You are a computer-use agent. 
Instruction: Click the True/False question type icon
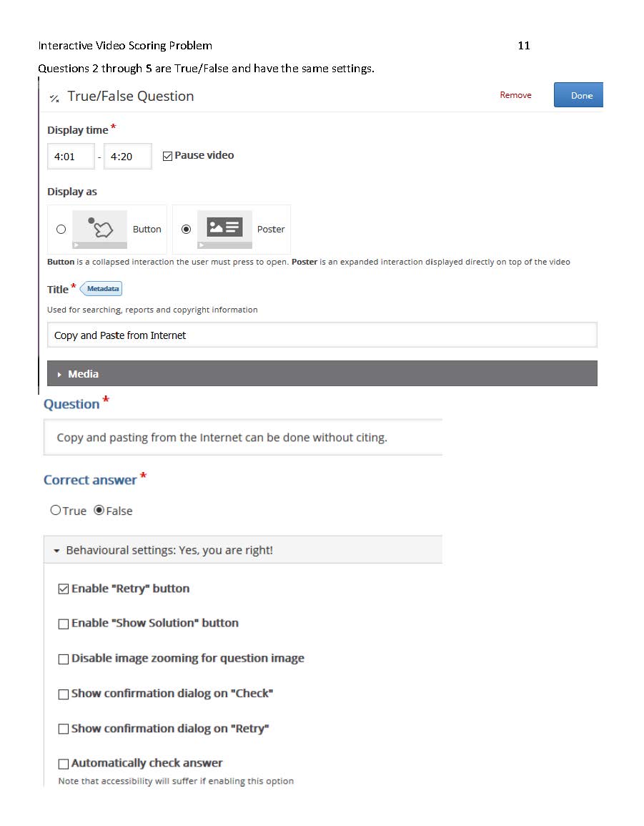[54, 98]
